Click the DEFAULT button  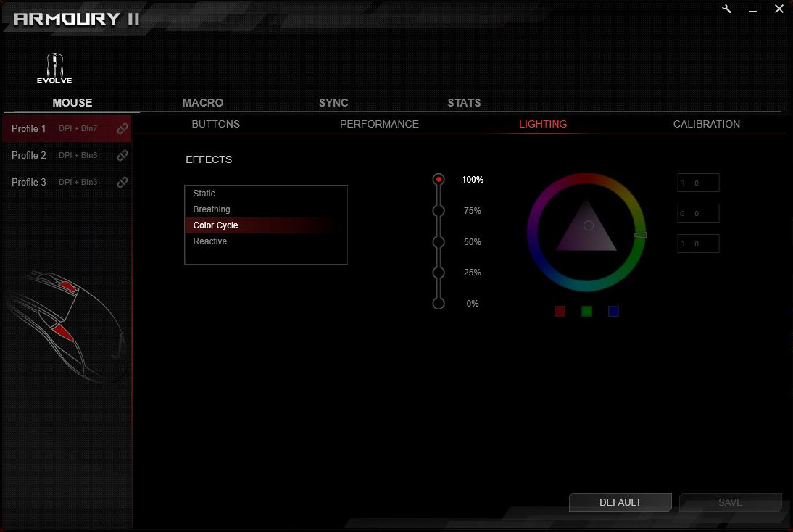pos(620,502)
